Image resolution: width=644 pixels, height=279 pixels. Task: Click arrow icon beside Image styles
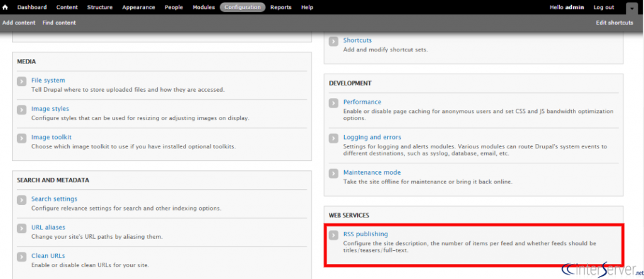pos(22,110)
